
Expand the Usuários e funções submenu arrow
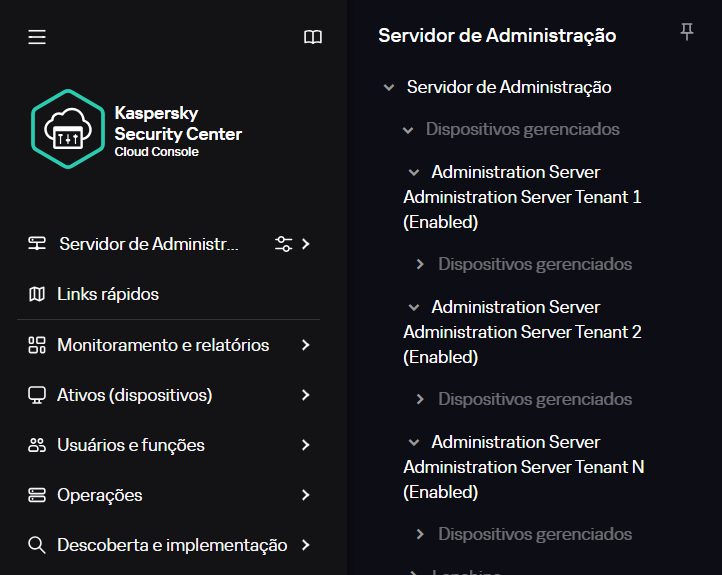pyautogui.click(x=305, y=445)
